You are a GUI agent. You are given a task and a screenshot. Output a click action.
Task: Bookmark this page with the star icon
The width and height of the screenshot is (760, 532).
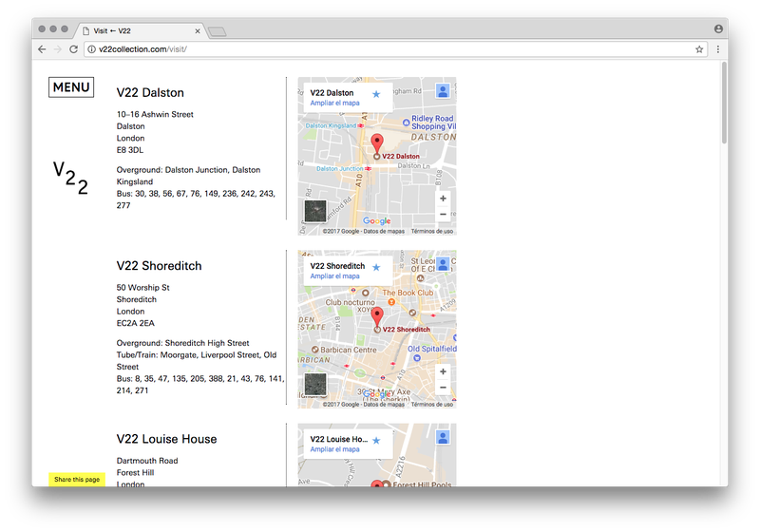(699, 49)
